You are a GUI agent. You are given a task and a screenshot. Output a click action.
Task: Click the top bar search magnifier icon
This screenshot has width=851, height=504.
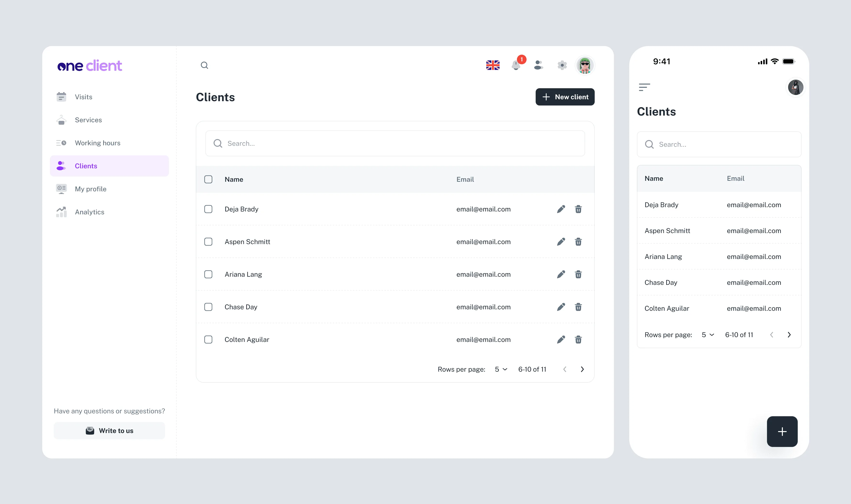(x=204, y=65)
